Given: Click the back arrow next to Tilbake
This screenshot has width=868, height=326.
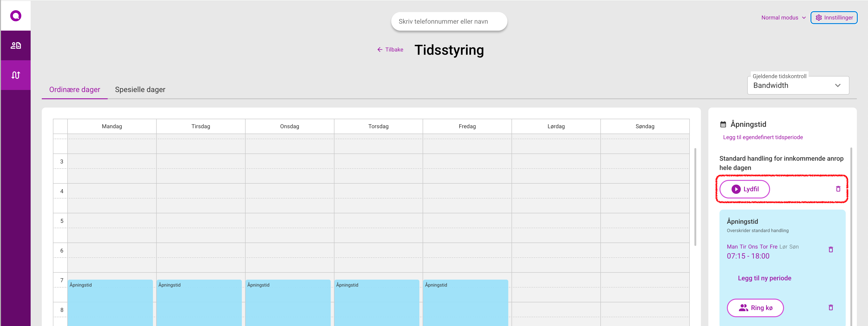Looking at the screenshot, I should click(380, 50).
